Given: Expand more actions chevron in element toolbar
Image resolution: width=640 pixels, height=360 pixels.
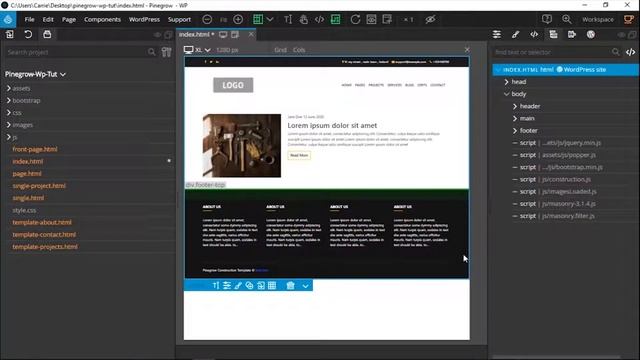Looking at the screenshot, I should tap(305, 286).
